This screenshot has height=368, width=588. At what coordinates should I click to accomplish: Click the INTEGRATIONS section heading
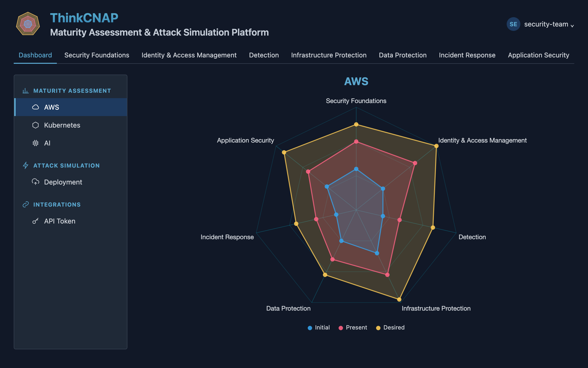(57, 205)
